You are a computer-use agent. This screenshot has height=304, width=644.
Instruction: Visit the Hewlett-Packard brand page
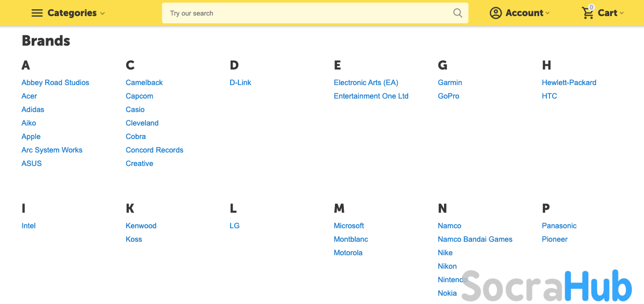[x=569, y=82]
